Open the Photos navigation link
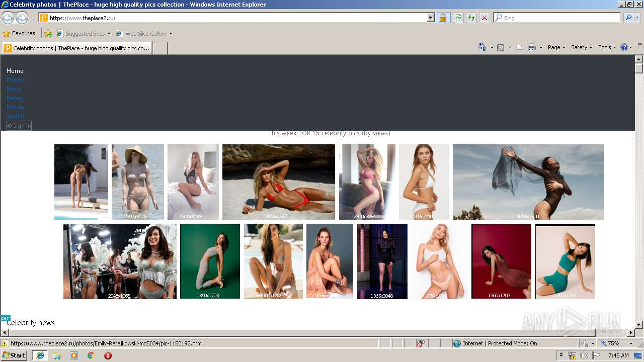This screenshot has width=644, height=362. click(x=16, y=80)
